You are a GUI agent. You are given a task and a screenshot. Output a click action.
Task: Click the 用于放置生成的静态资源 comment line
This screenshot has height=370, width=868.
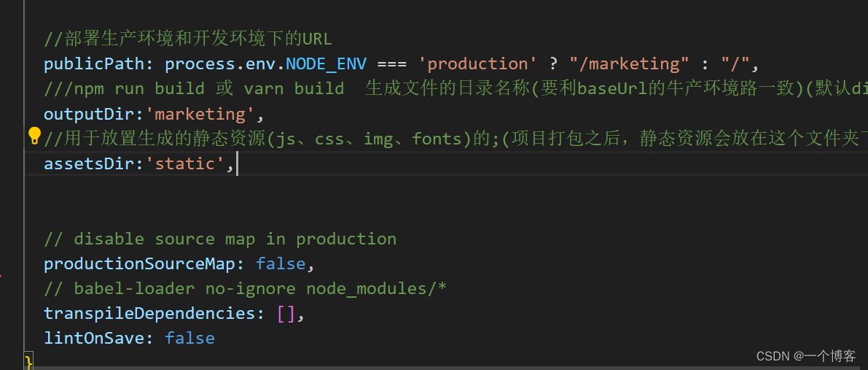(x=455, y=139)
